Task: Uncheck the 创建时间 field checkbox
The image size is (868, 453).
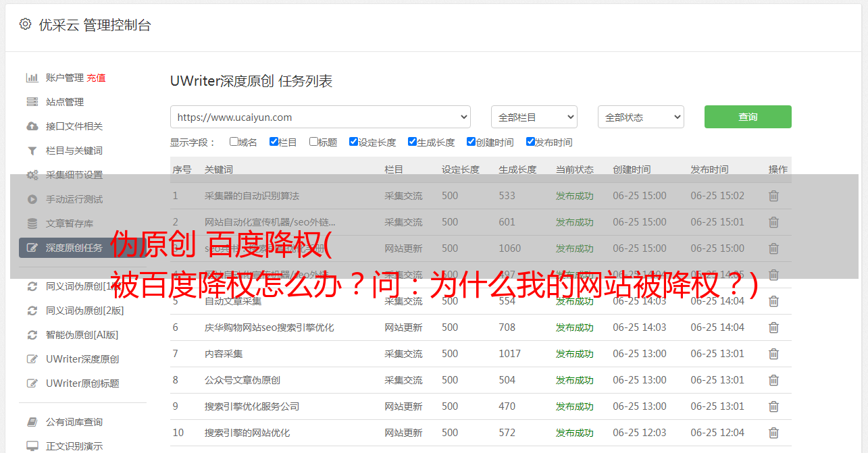Action: coord(471,142)
